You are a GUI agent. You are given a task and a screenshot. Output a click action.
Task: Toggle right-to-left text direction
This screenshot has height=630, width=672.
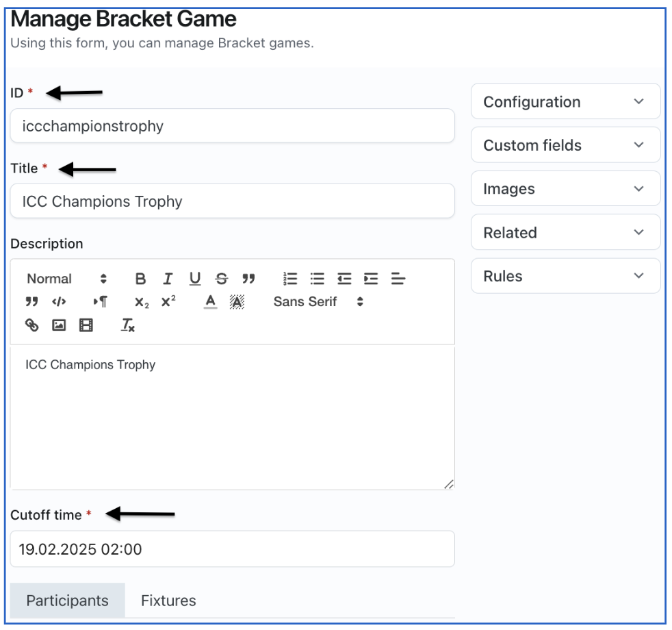pos(101,302)
